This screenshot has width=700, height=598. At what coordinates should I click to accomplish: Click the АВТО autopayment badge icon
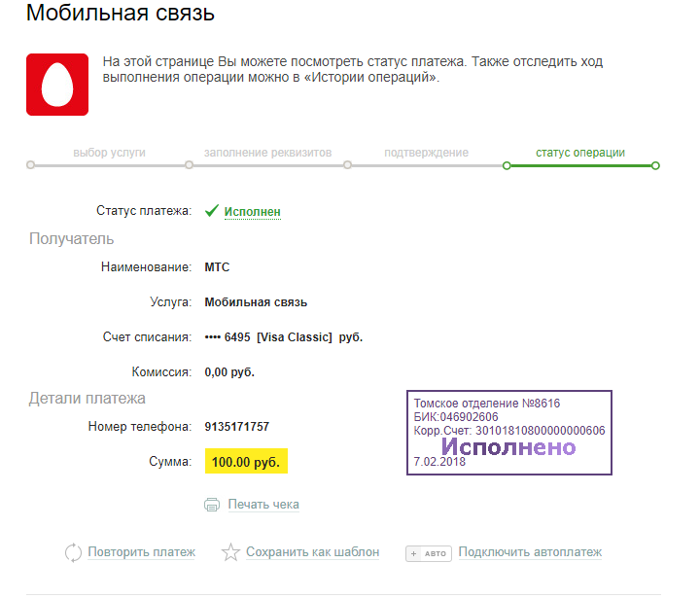pos(429,553)
